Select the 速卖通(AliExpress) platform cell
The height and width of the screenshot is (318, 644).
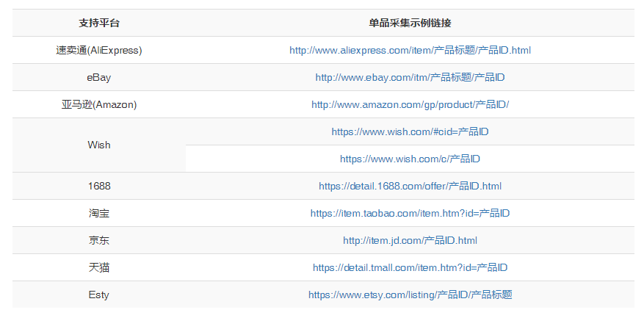click(99, 51)
